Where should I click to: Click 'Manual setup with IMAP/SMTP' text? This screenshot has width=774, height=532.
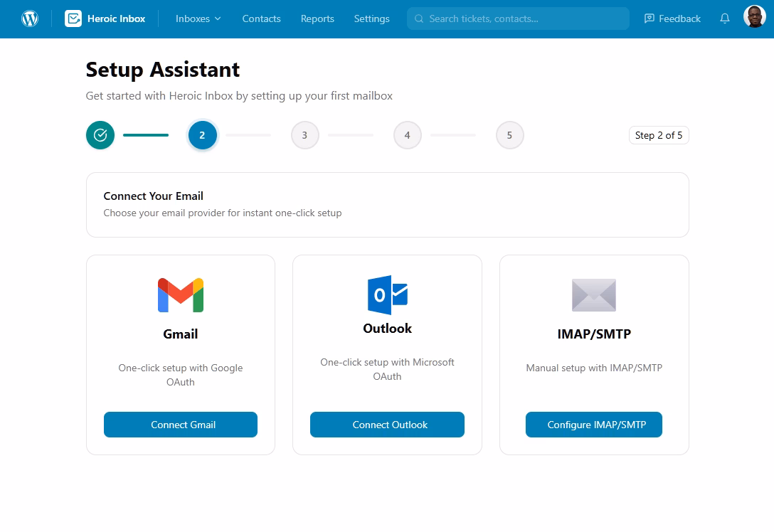[594, 368]
